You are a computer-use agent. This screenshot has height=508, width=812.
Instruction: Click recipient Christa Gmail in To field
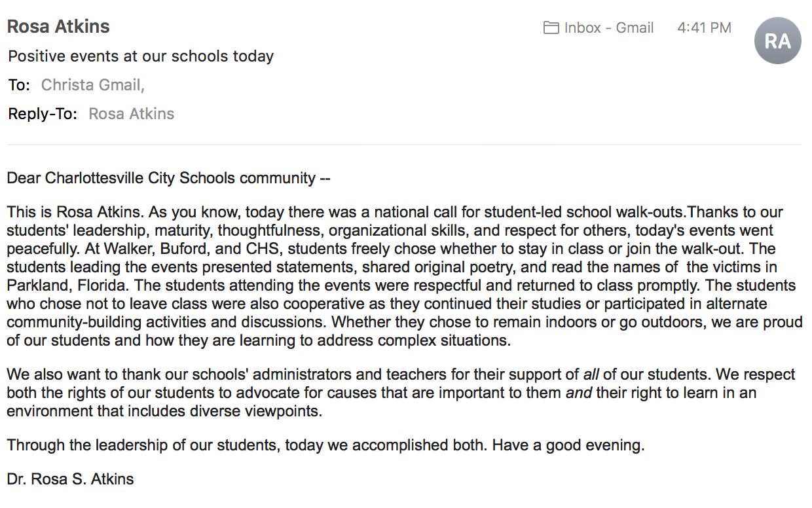(92, 85)
